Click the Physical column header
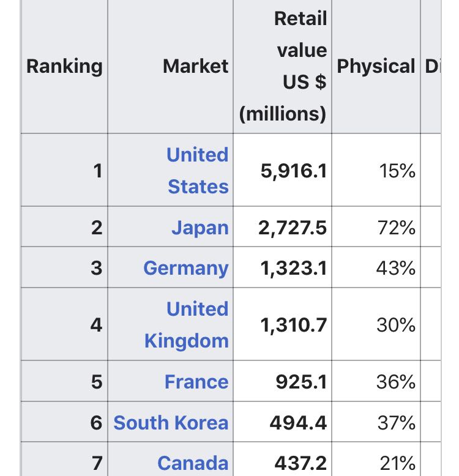 pyautogui.click(x=376, y=66)
